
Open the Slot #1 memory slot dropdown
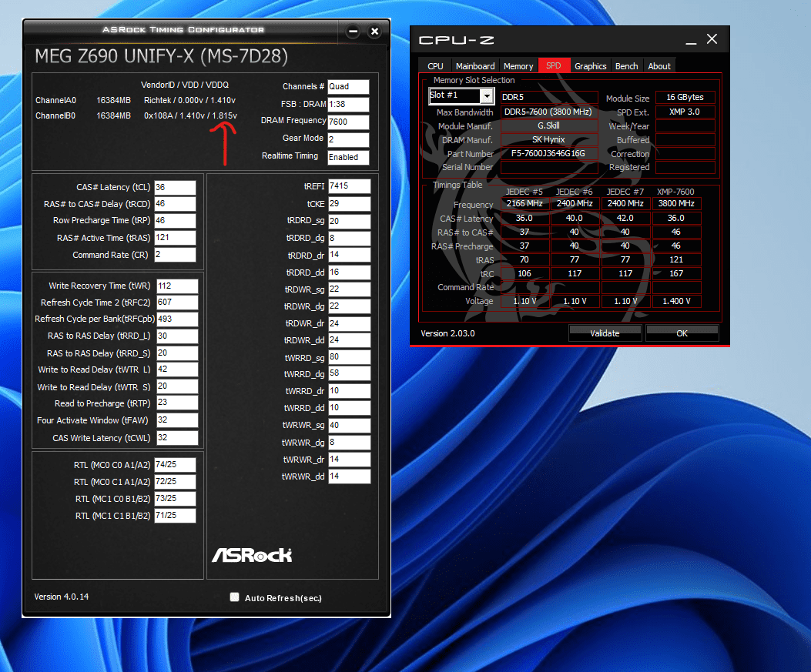(x=487, y=95)
